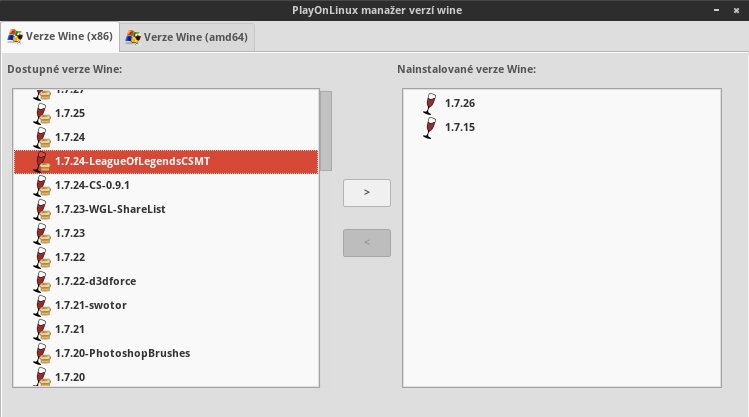Click the wine icon next to 1.7.21-swotor

coord(41,305)
